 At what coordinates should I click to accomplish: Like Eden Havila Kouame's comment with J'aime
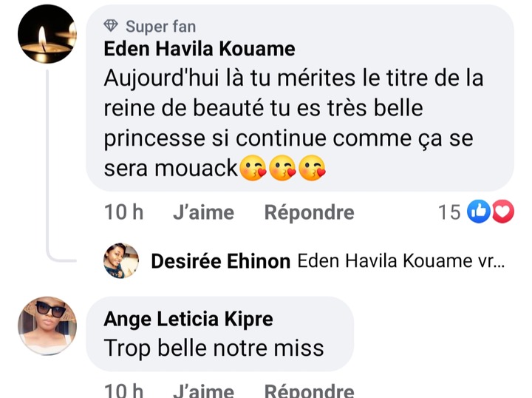pyautogui.click(x=203, y=213)
